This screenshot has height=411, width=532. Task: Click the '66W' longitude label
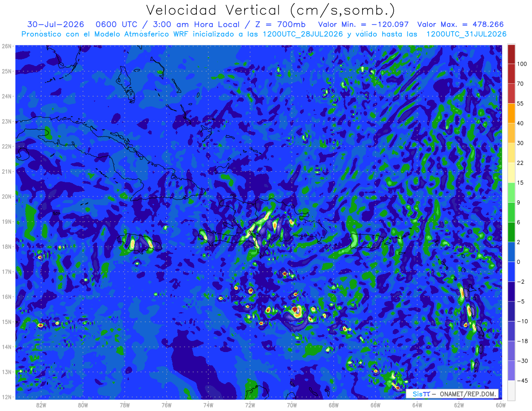(x=376, y=405)
